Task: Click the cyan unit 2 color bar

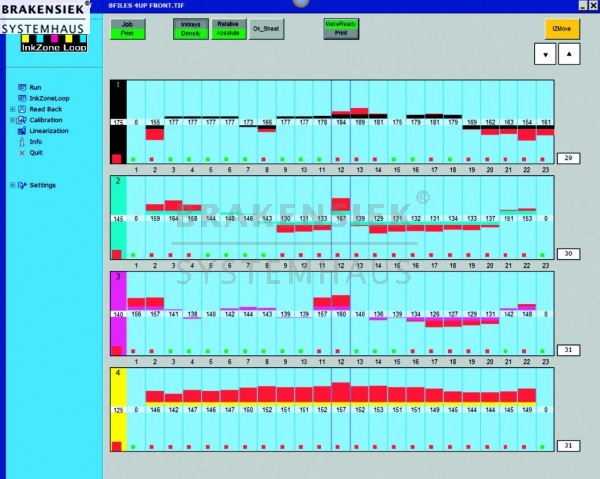Action: pos(118,217)
